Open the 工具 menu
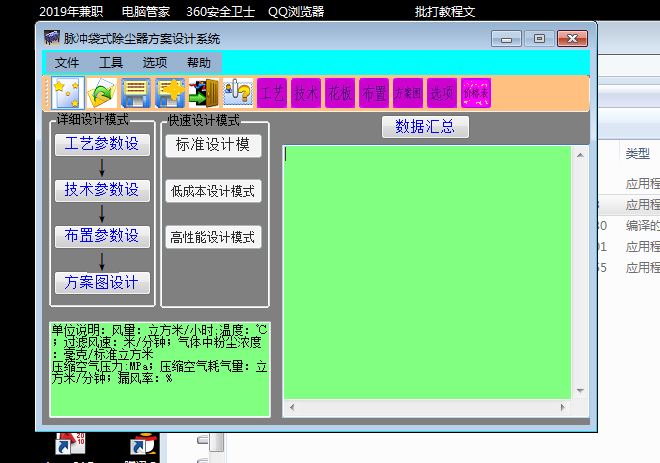660x463 pixels. pos(111,63)
